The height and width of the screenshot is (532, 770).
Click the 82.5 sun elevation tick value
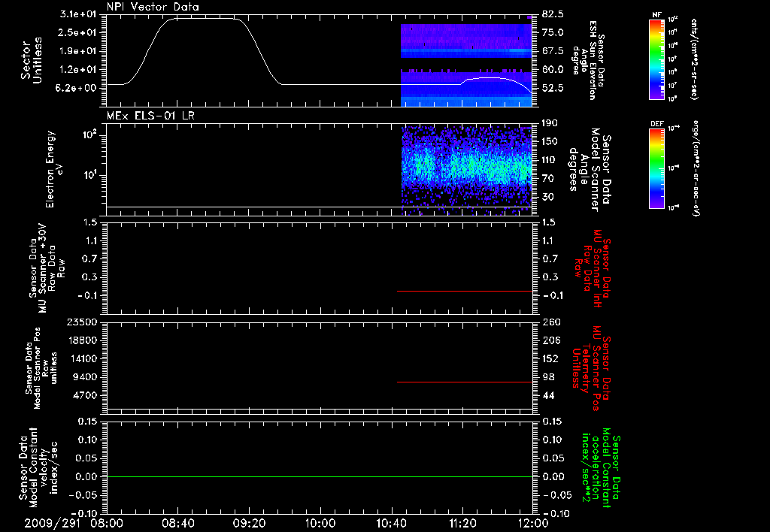pyautogui.click(x=553, y=14)
